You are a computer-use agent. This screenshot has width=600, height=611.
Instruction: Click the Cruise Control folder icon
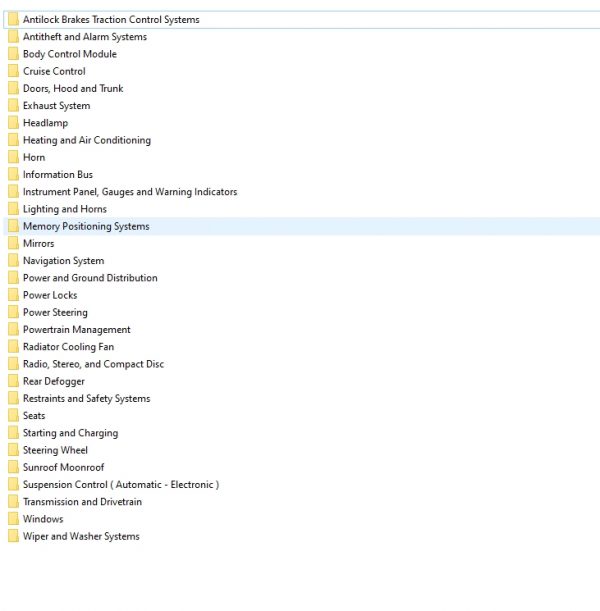pyautogui.click(x=13, y=71)
